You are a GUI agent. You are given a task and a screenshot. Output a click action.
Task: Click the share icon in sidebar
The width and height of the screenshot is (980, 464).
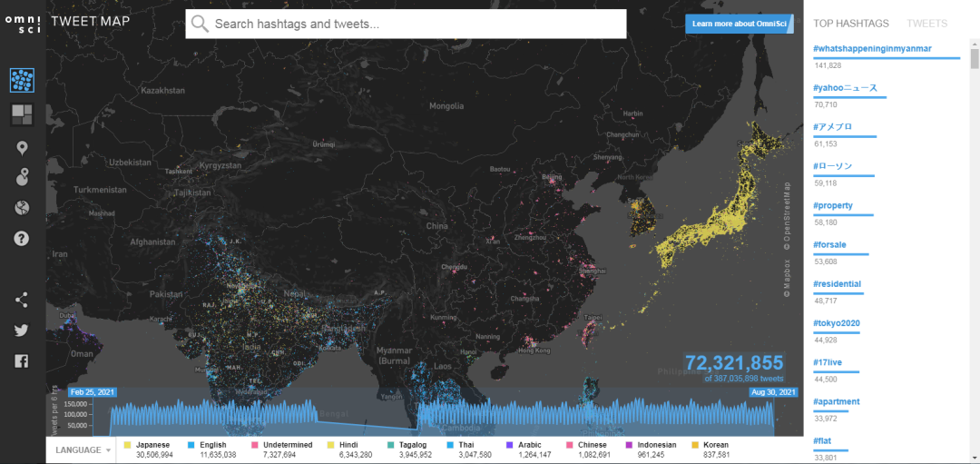22,301
